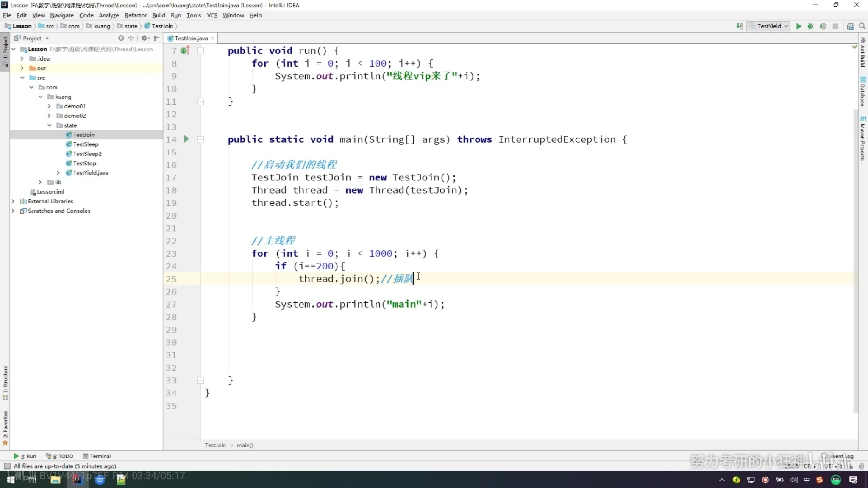Click the inspection status checkmark icon
The image size is (868, 488).
854,47
